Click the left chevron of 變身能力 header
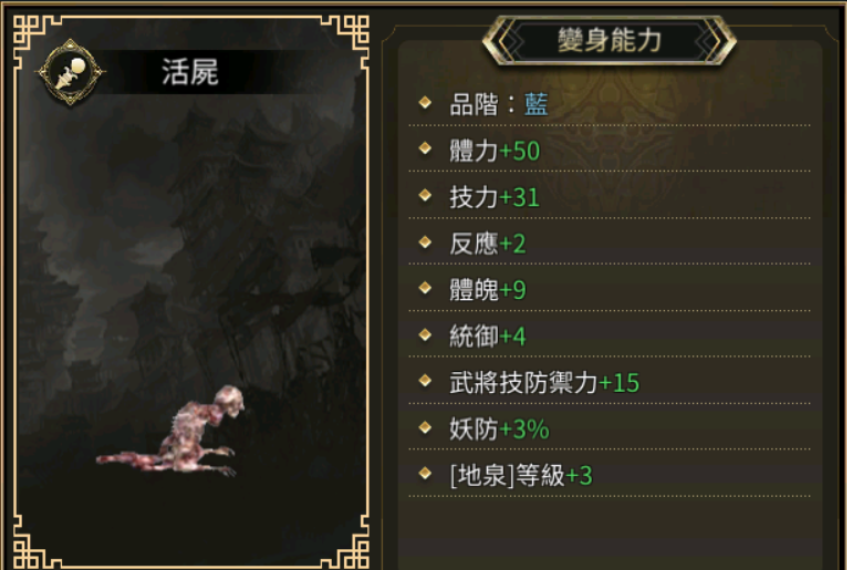 pyautogui.click(x=507, y=41)
